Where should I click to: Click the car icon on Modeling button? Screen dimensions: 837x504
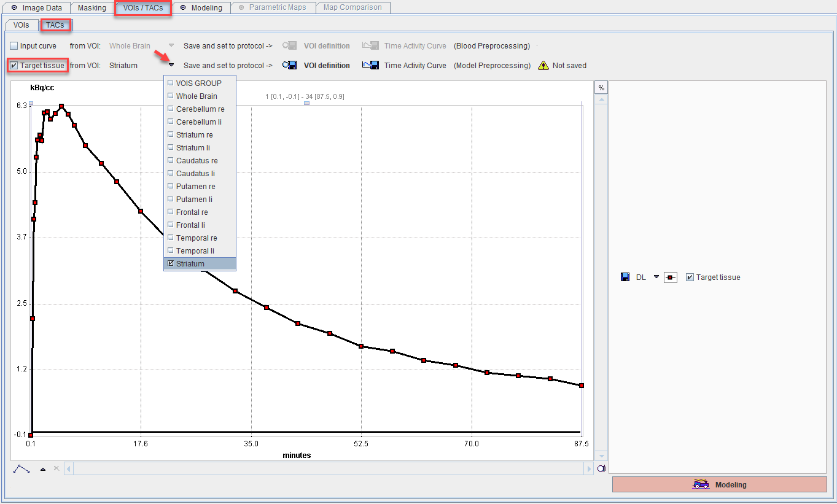tap(701, 484)
